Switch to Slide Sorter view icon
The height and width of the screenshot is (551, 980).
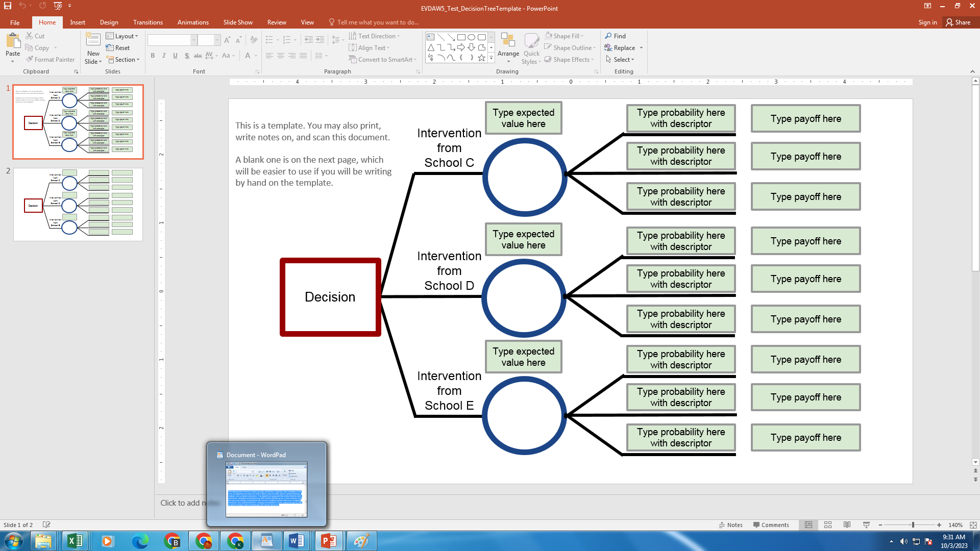pos(828,524)
